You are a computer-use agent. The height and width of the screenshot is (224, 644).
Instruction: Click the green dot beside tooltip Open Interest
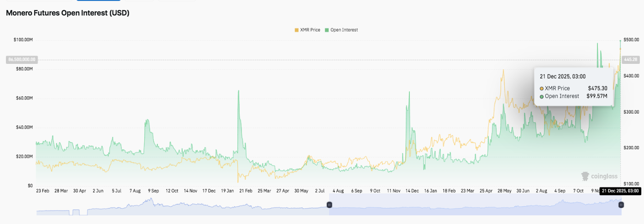[542, 96]
